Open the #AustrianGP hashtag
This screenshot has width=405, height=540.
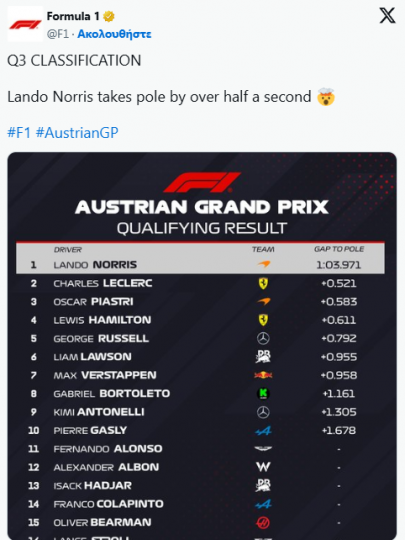[x=77, y=133]
